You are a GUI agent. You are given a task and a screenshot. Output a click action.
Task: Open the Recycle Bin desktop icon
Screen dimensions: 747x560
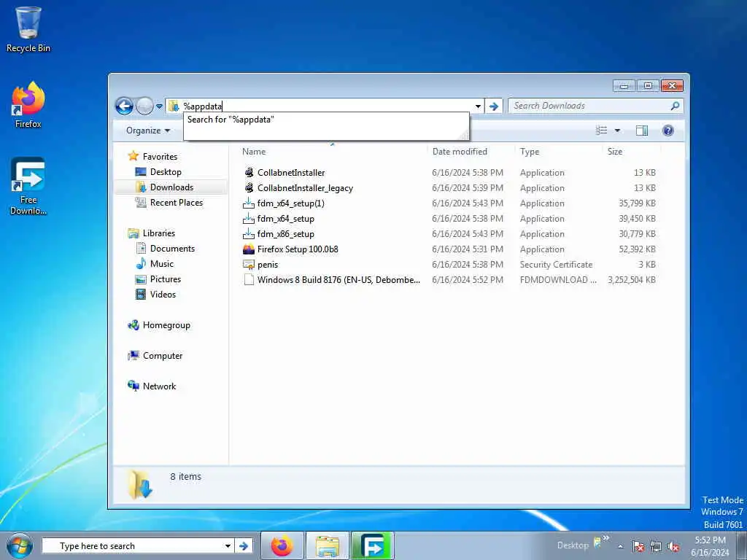(x=28, y=29)
